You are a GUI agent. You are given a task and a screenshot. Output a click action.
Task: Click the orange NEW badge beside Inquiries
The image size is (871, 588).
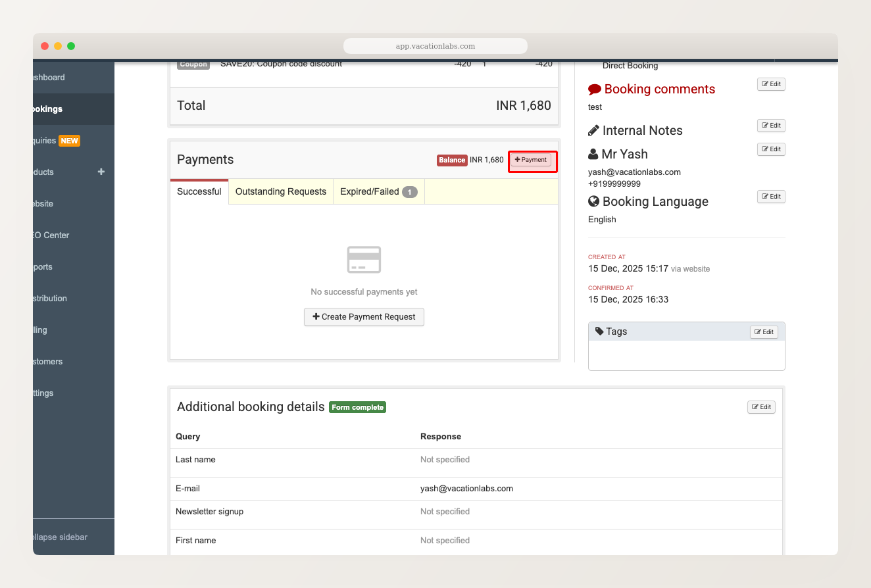tap(70, 140)
